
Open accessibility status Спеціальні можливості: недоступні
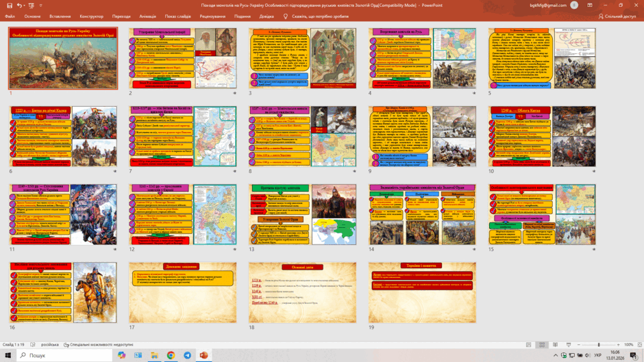pyautogui.click(x=99, y=345)
